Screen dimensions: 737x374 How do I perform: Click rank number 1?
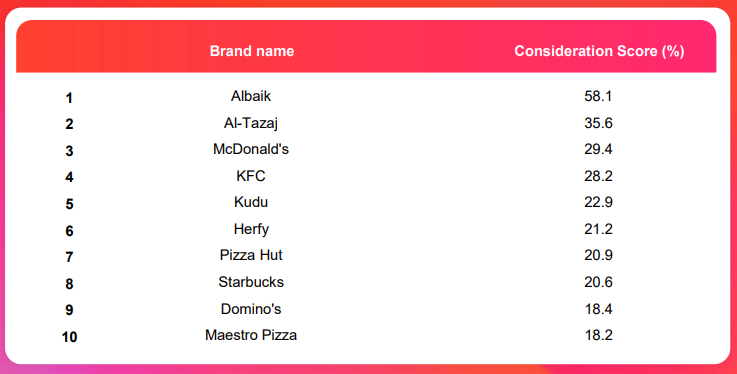(x=69, y=98)
